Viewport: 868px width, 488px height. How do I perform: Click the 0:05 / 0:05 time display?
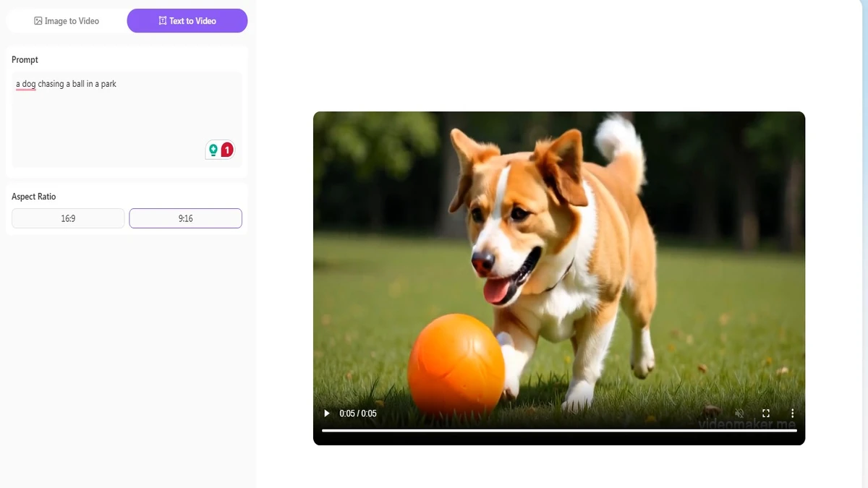coord(358,414)
